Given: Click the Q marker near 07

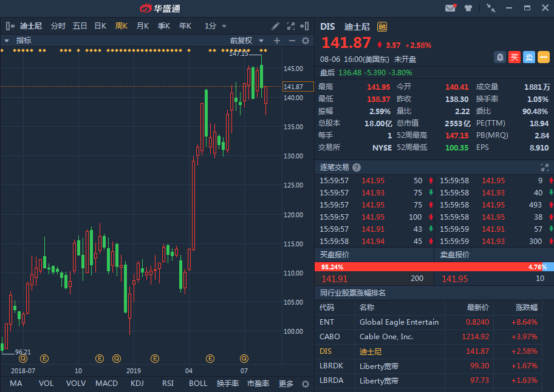Looking at the screenshot, I should click(244, 359).
